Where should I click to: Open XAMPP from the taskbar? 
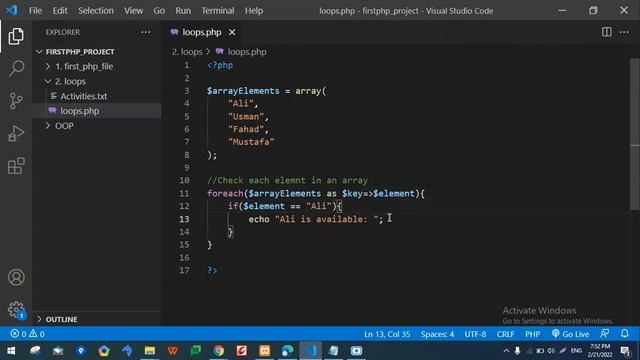pyautogui.click(x=264, y=351)
